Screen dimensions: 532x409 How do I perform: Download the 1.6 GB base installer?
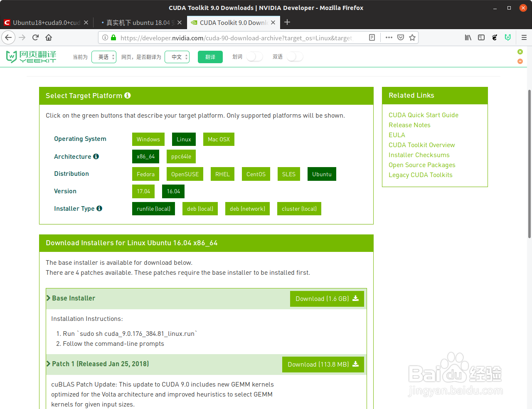(327, 299)
